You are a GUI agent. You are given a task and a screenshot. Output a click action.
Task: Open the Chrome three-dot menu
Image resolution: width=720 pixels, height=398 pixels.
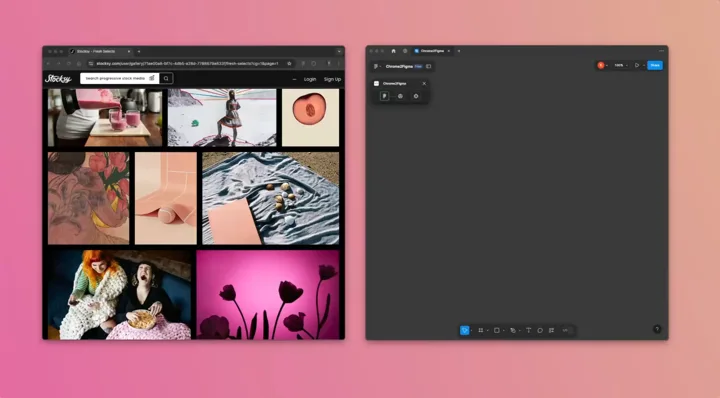click(x=339, y=63)
